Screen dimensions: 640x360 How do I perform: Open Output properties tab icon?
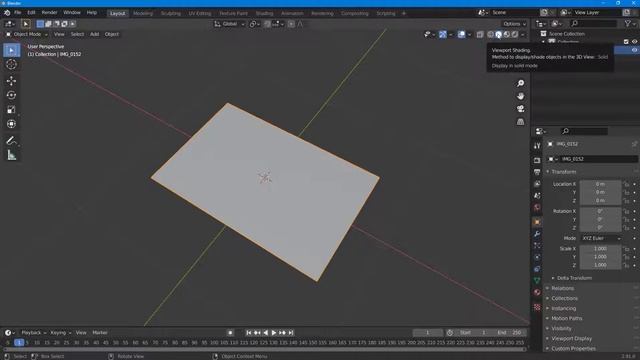pos(537,172)
